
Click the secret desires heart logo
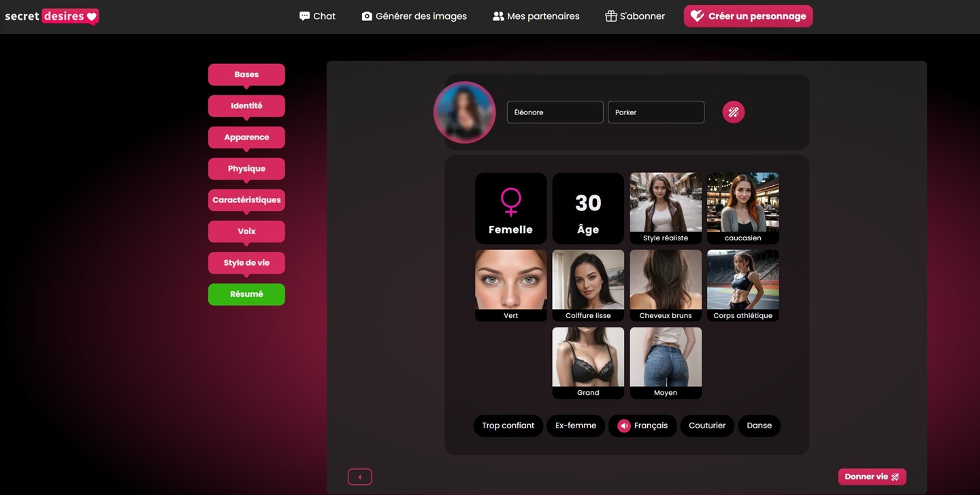tap(52, 16)
